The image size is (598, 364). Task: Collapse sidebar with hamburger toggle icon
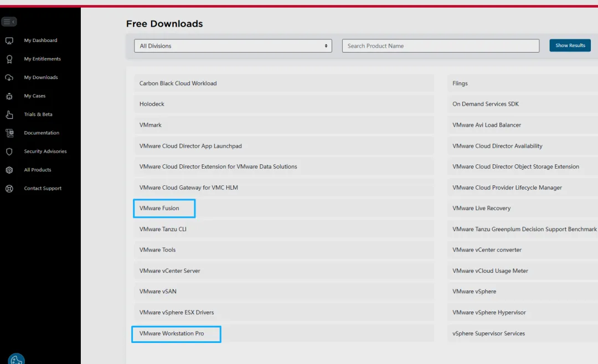[x=9, y=22]
